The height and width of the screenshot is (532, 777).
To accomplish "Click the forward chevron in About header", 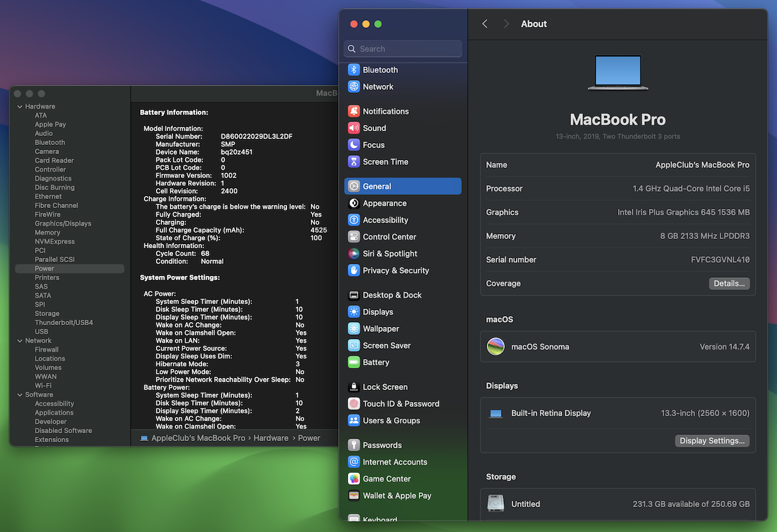I will coord(506,24).
